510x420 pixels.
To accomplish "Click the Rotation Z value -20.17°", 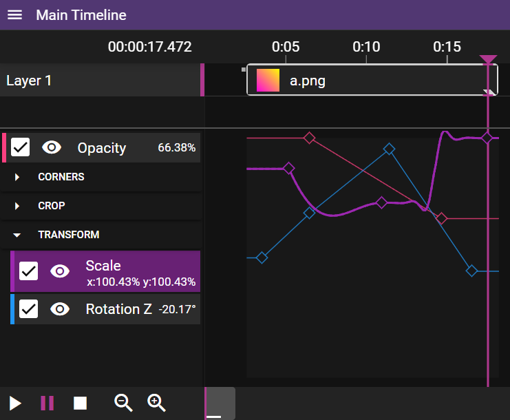I will coord(178,309).
